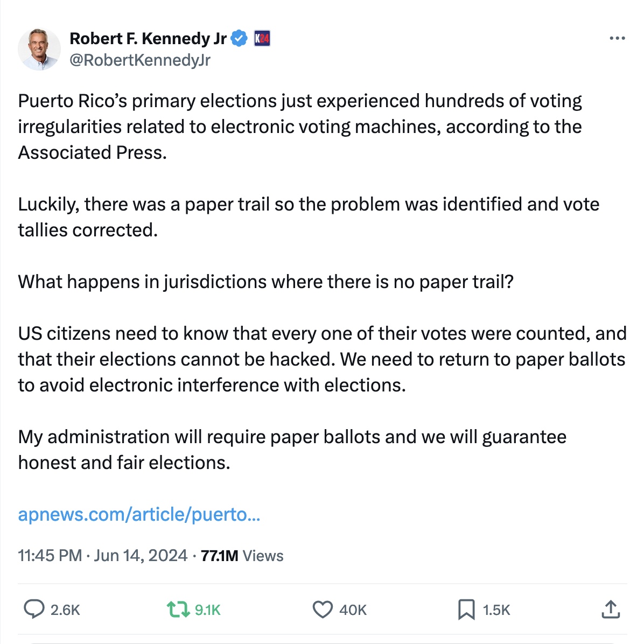Viewport: 644px width, 644px height.
Task: Open Robert F. Kennedy Jr's profile photo
Action: click(39, 50)
